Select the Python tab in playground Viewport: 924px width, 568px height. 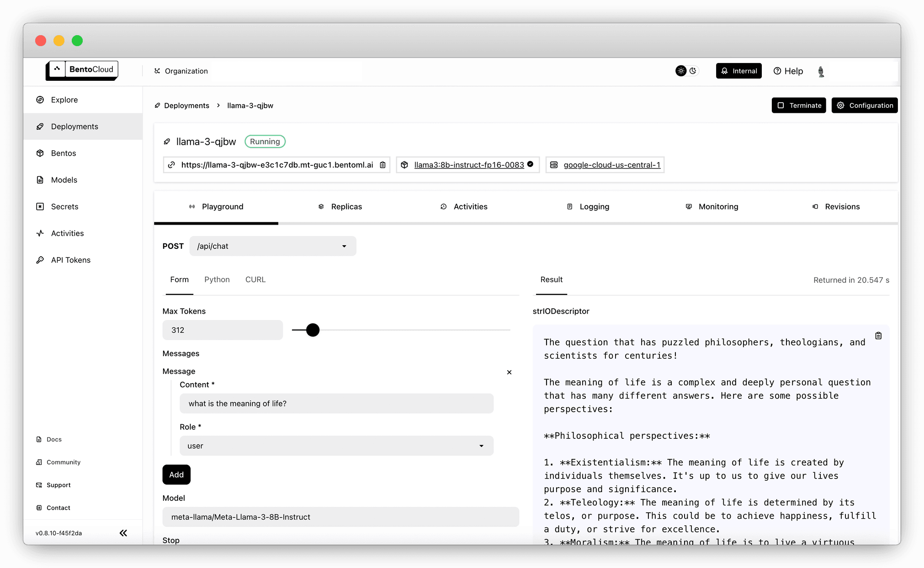(217, 279)
